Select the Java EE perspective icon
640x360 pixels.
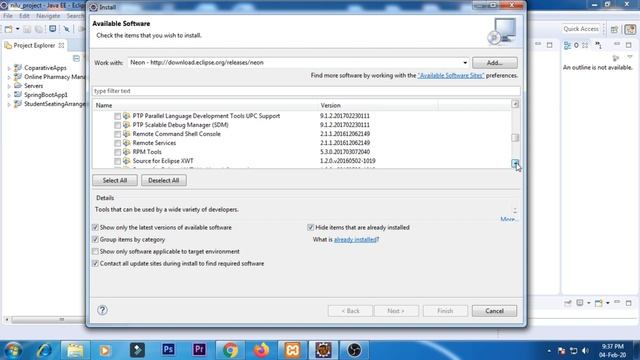coord(630,29)
